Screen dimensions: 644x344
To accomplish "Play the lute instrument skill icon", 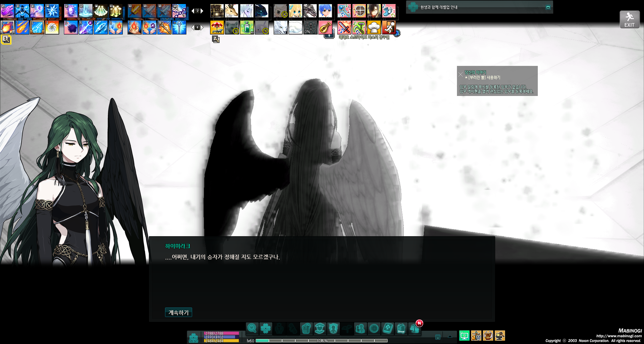I will click(325, 27).
